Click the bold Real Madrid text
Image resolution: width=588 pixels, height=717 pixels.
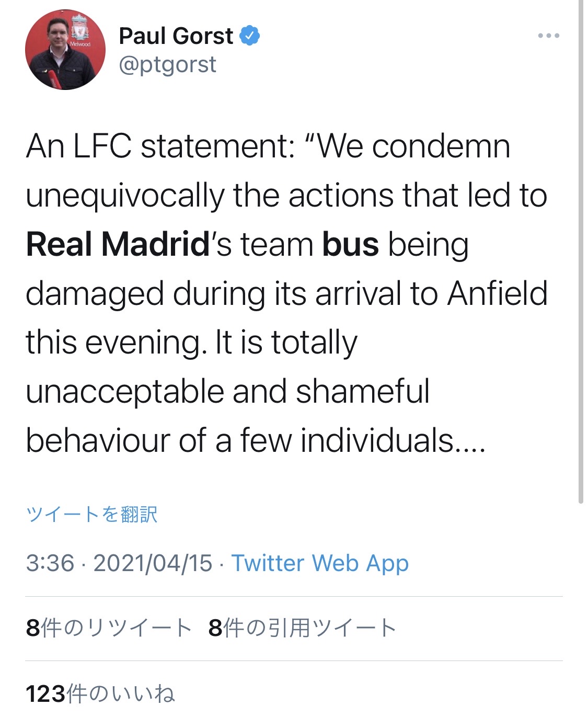[118, 244]
